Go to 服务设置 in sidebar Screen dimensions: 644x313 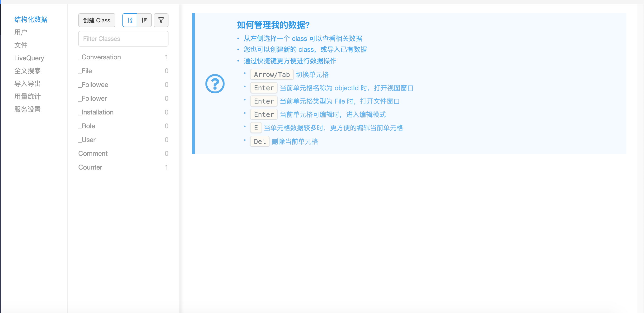28,109
